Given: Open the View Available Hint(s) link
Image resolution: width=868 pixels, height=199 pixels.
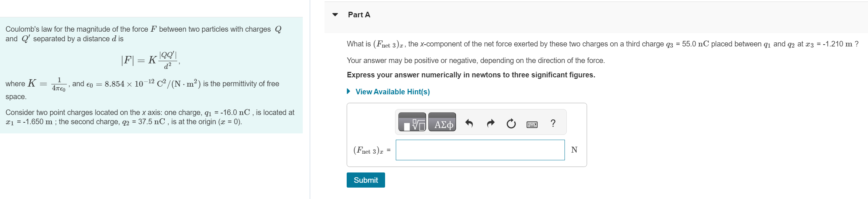Looking at the screenshot, I should click(x=392, y=92).
